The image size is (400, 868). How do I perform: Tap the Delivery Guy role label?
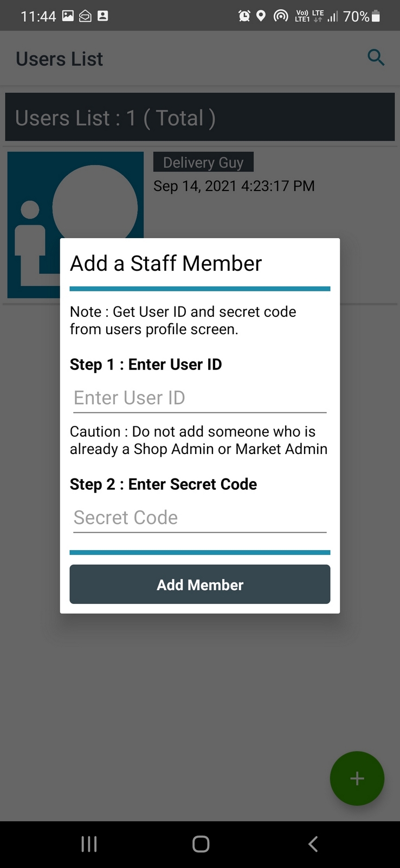pos(203,162)
